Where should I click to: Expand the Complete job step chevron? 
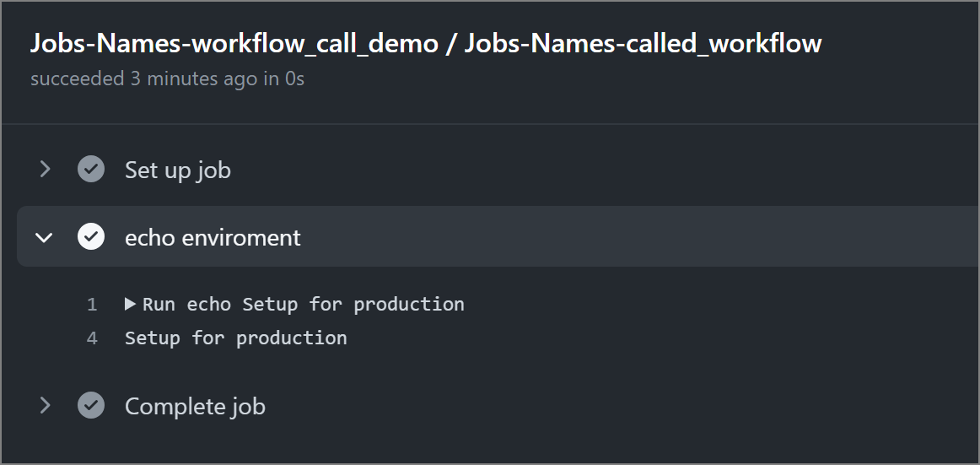[46, 406]
